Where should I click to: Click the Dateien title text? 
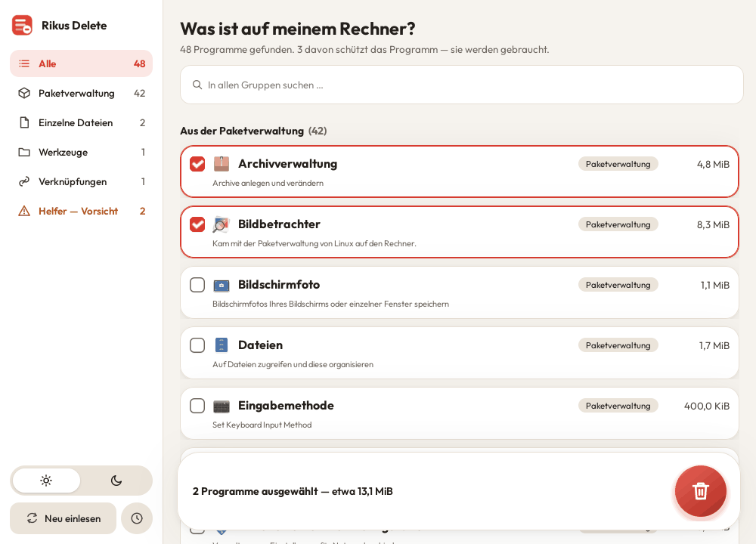[260, 345]
